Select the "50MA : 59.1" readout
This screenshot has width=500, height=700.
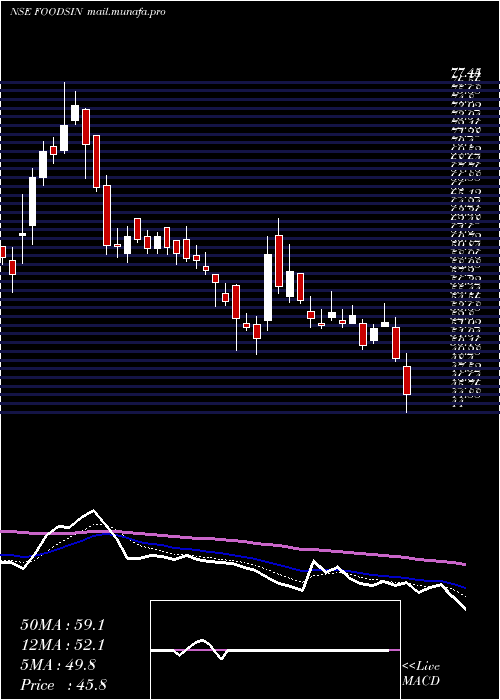62,625
